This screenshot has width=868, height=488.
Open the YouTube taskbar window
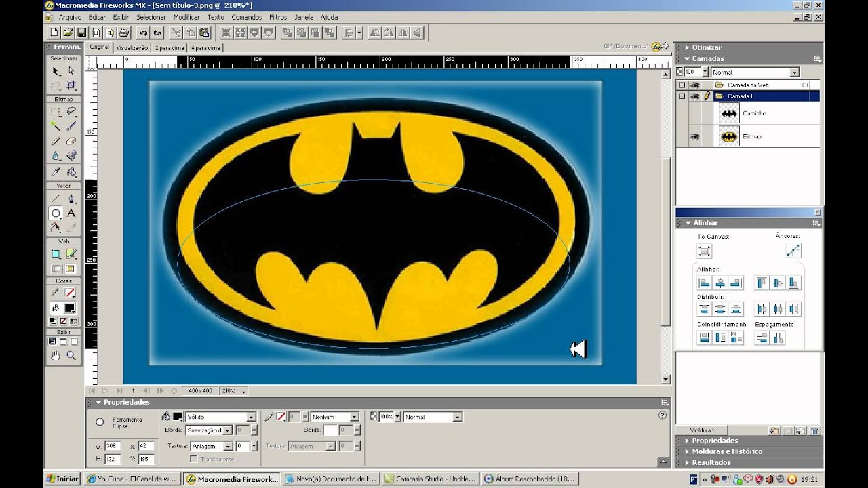coord(132,479)
